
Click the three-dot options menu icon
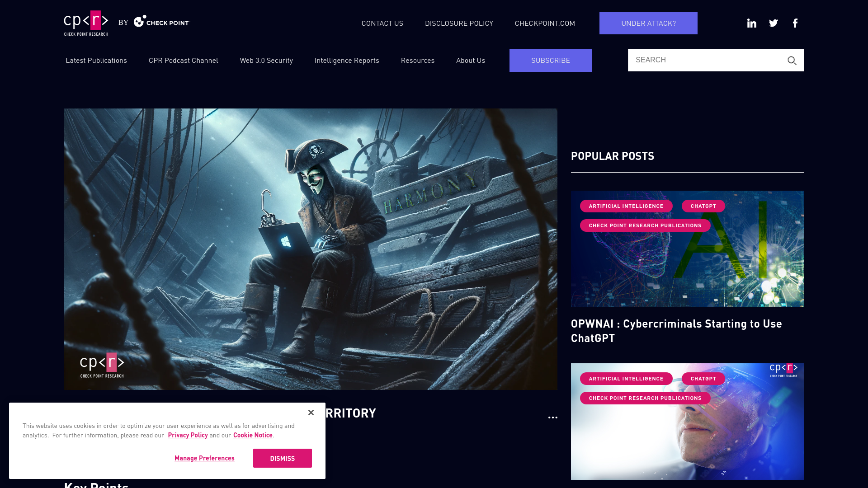(x=553, y=418)
